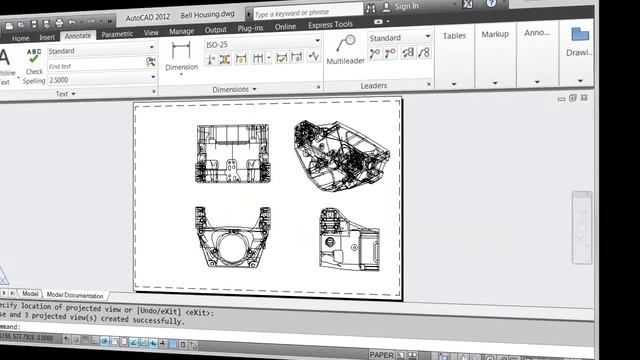Open the Dimension button flyout arrow
The height and width of the screenshot is (360, 640).
181,74
